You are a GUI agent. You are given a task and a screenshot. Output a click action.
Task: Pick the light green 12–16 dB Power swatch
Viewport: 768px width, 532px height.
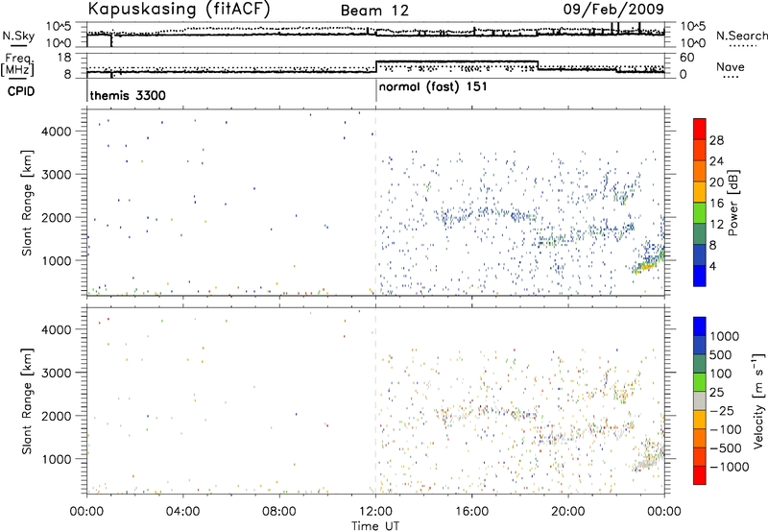700,212
